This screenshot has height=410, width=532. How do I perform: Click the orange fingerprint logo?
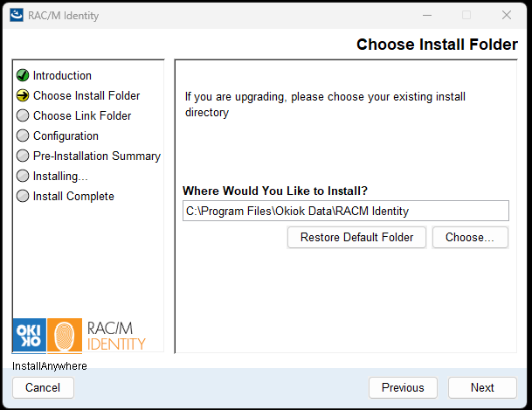[x=64, y=335]
